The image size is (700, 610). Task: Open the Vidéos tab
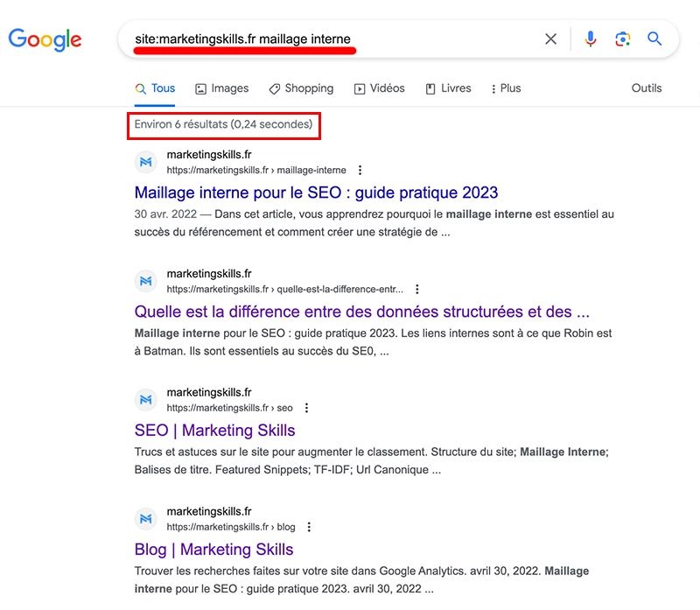pos(380,88)
